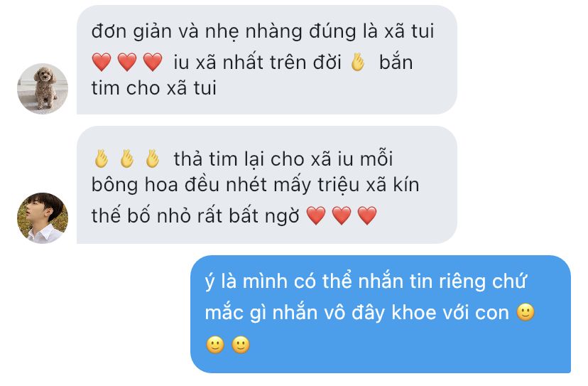Open the poodle dog profile avatar

pos(43,89)
